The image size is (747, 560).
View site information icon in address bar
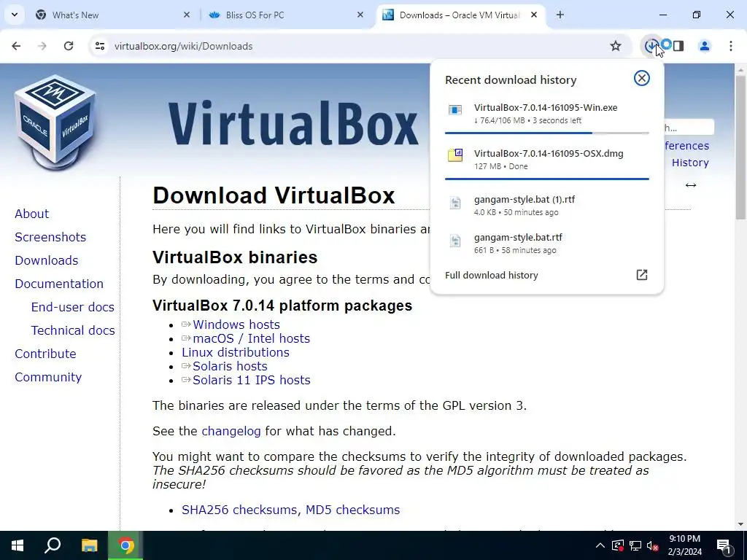tap(99, 46)
